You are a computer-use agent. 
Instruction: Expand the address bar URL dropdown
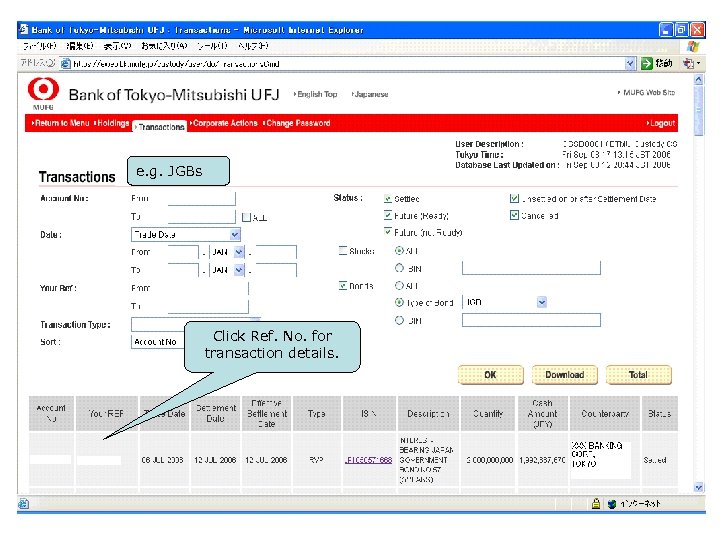[630, 64]
